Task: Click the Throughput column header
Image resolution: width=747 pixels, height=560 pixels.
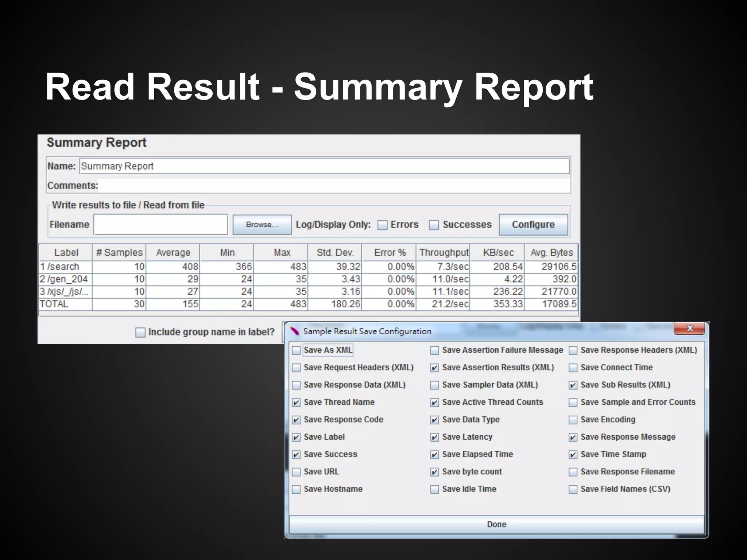Action: [x=443, y=252]
